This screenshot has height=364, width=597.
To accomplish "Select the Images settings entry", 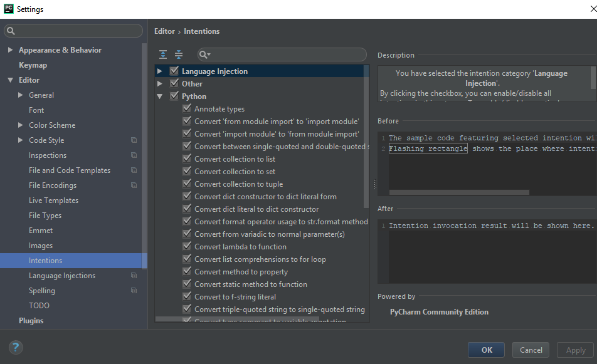I will pyautogui.click(x=41, y=246).
